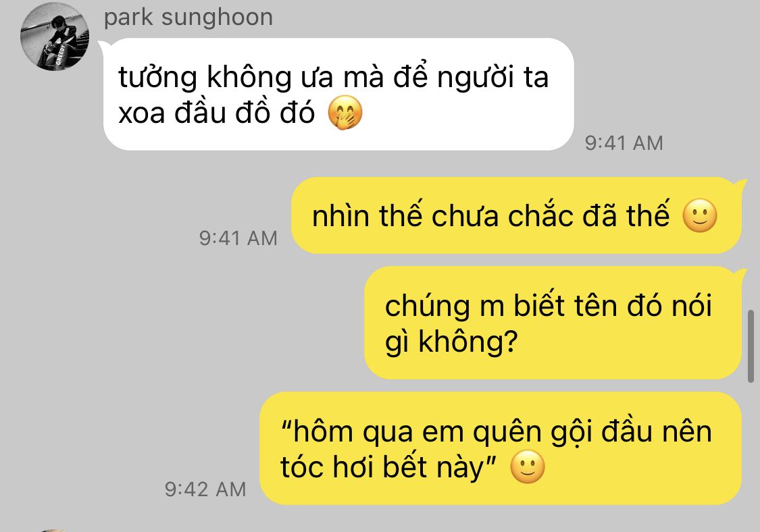Select the white message 'tưởng không ưa mà để người ta'
Screen dimensions: 760x532
point(338,94)
